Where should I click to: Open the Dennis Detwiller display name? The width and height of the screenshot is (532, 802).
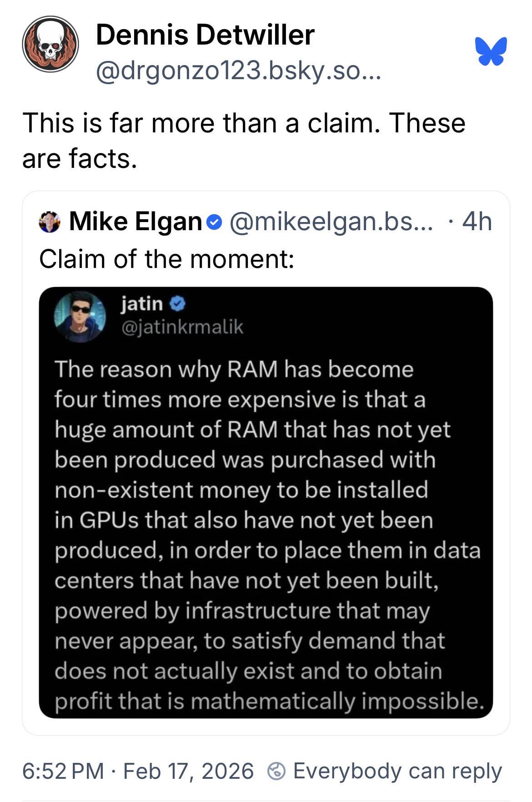pyautogui.click(x=205, y=35)
